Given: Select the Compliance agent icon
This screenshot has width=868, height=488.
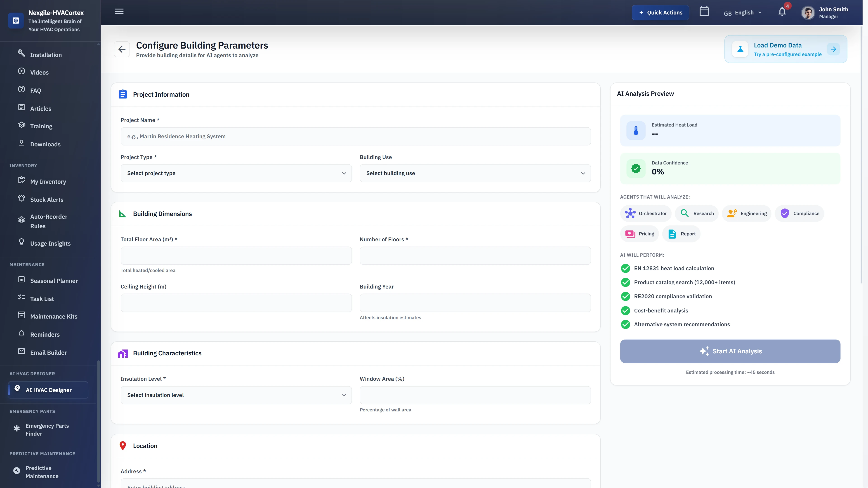Looking at the screenshot, I should tap(785, 213).
